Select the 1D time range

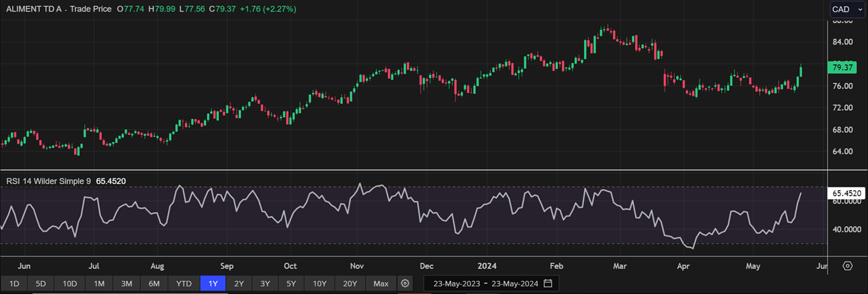pyautogui.click(x=14, y=283)
